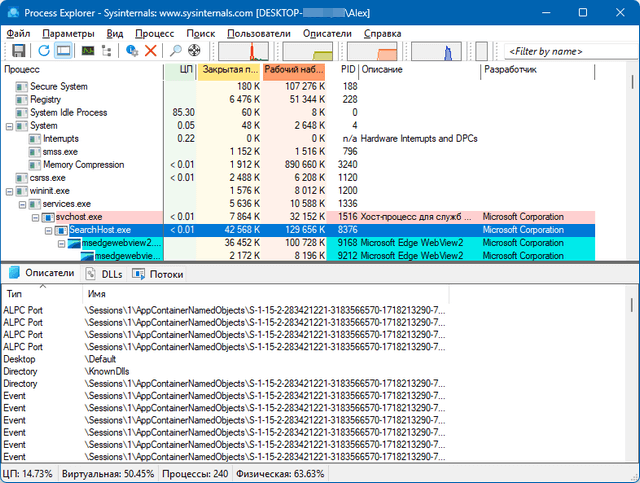
Task: Sort by the Разработчик column header
Action: [x=538, y=70]
